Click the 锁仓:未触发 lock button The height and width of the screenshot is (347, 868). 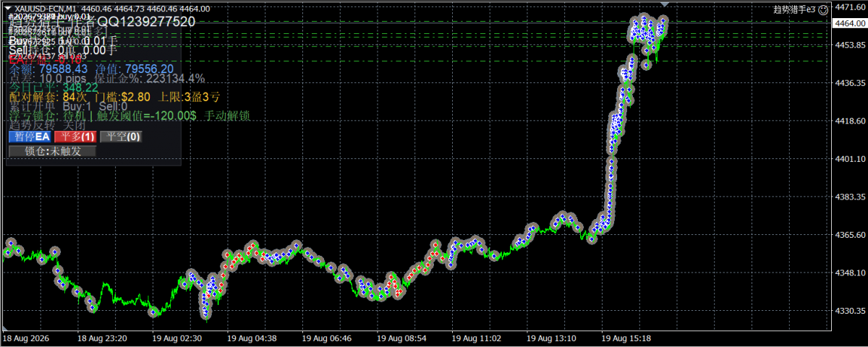pos(52,151)
